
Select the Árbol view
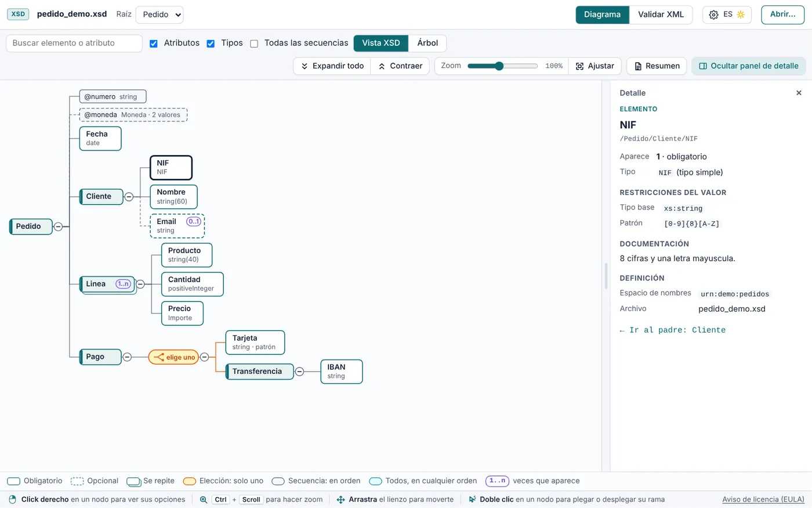[x=427, y=43]
